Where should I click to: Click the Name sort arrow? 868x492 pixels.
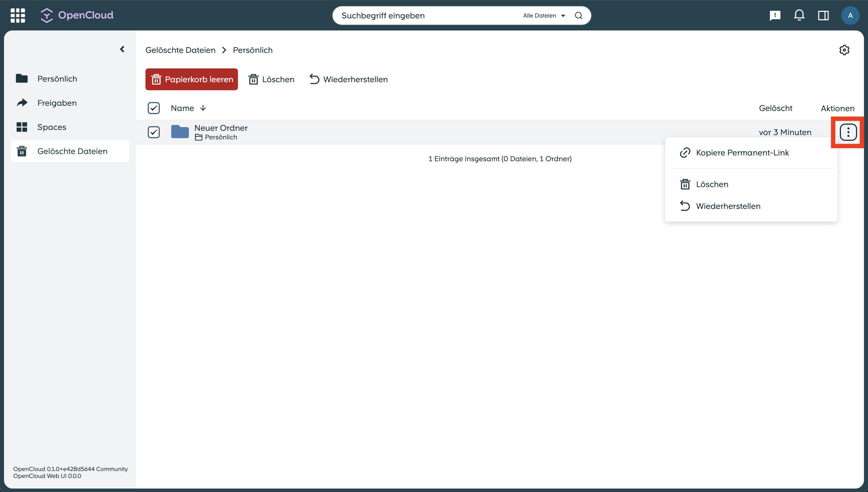pos(203,108)
